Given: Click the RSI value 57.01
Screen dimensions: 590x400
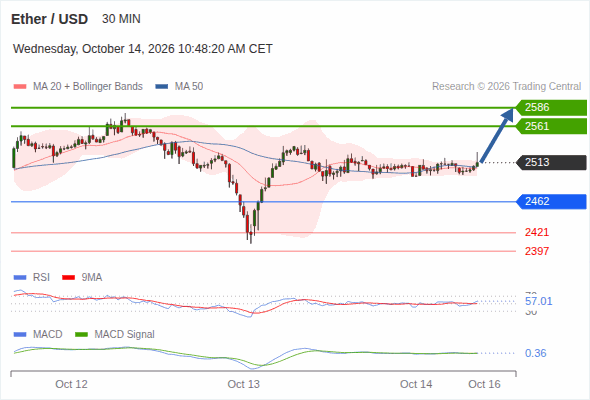Looking at the screenshot, I should tap(538, 301).
